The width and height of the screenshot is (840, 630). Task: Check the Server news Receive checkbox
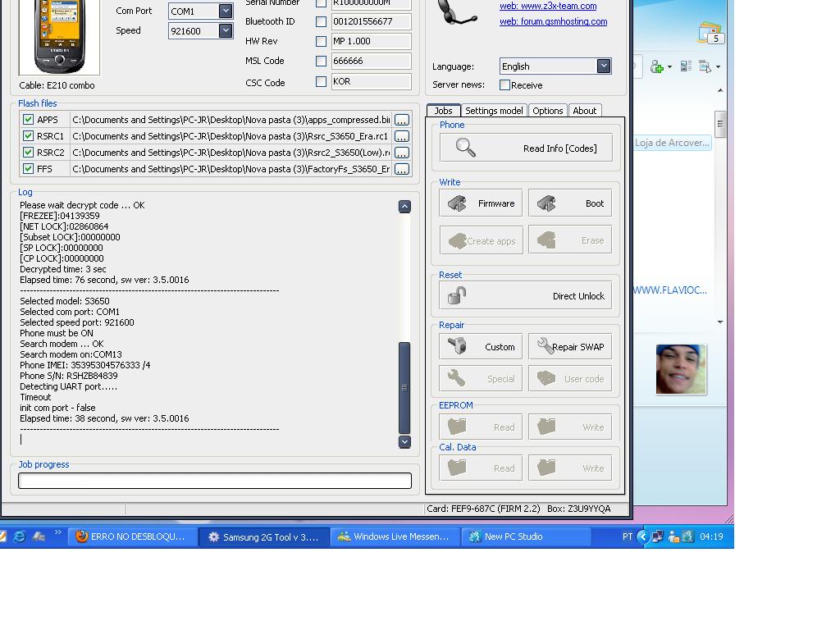point(504,84)
